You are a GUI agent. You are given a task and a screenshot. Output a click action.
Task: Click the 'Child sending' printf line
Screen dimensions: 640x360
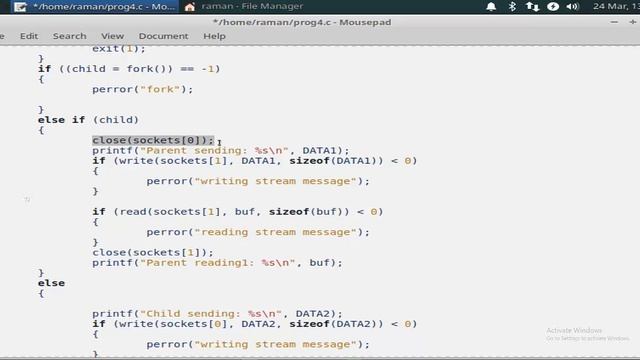217,314
